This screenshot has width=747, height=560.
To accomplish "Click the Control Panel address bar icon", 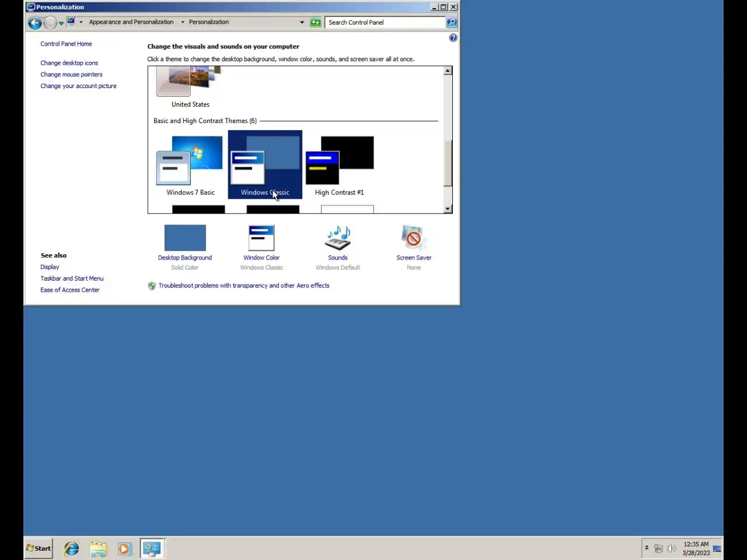I will pos(71,22).
